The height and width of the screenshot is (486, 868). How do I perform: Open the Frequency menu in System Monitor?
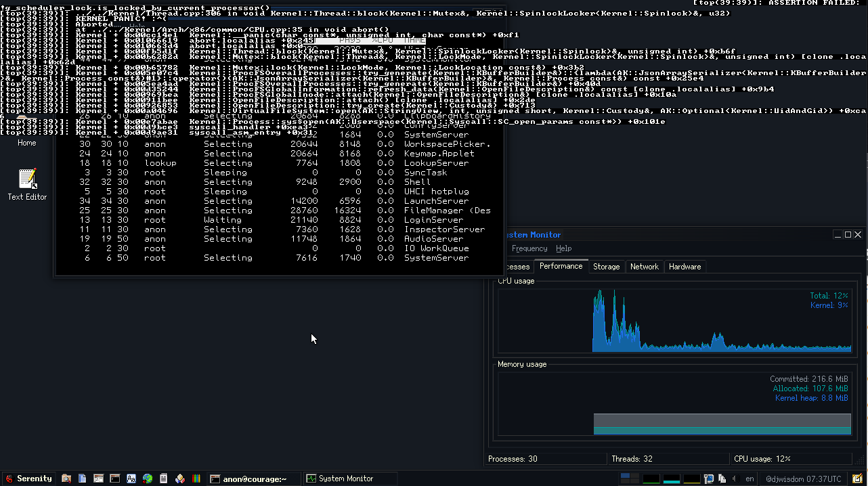529,248
